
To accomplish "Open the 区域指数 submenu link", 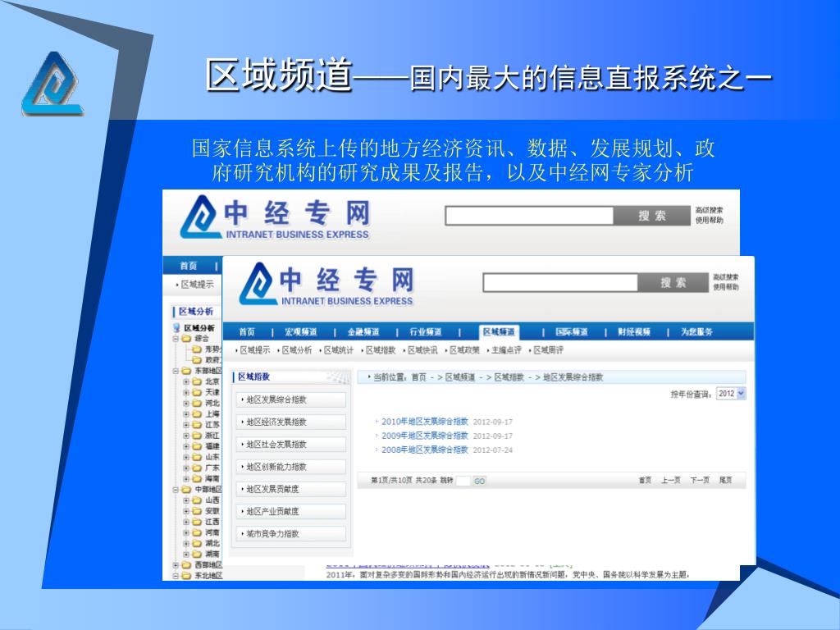I will [381, 350].
